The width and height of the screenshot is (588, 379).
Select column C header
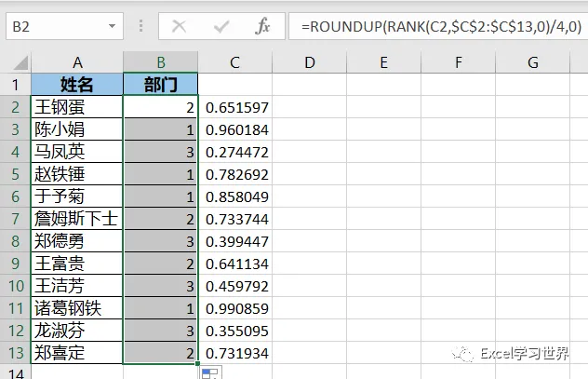click(x=234, y=62)
